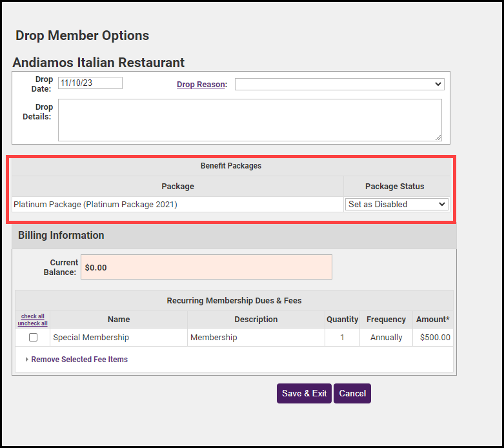The width and height of the screenshot is (504, 448).
Task: Open the Drop Reason help link
Action: [x=200, y=85]
